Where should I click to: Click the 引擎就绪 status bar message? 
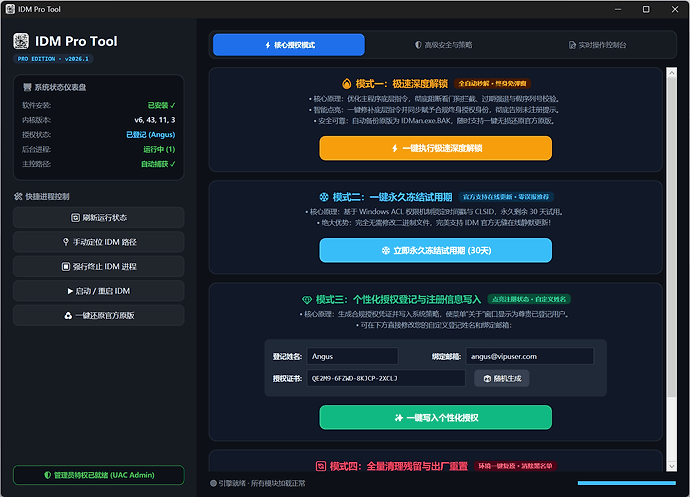262,483
